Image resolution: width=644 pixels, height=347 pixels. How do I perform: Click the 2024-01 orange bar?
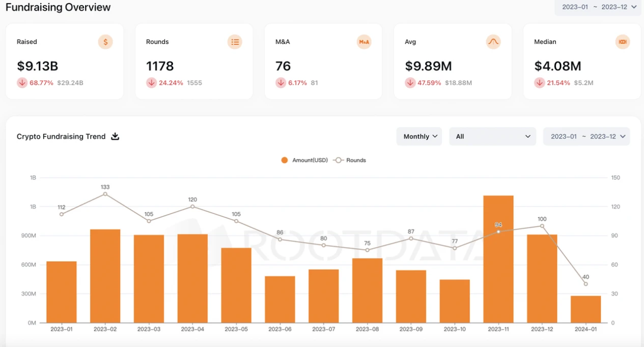point(585,309)
